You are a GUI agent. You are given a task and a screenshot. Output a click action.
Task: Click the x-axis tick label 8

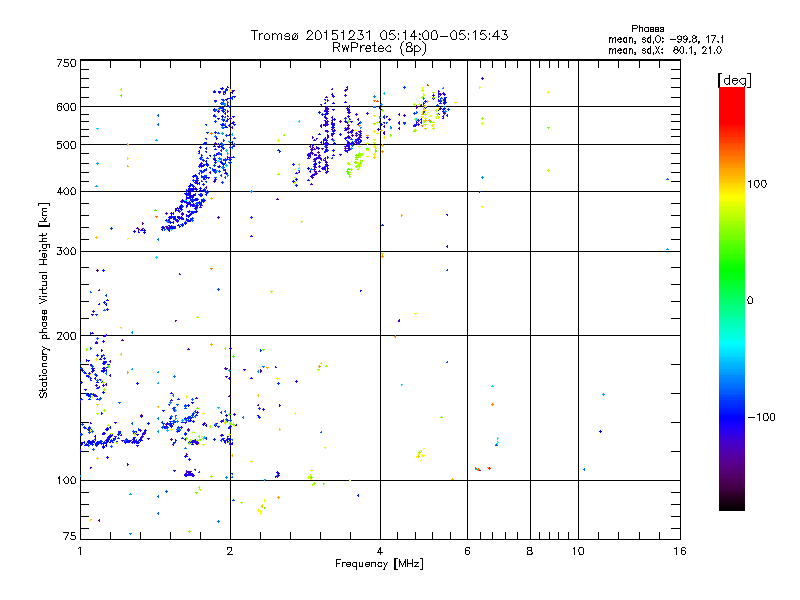(x=530, y=551)
